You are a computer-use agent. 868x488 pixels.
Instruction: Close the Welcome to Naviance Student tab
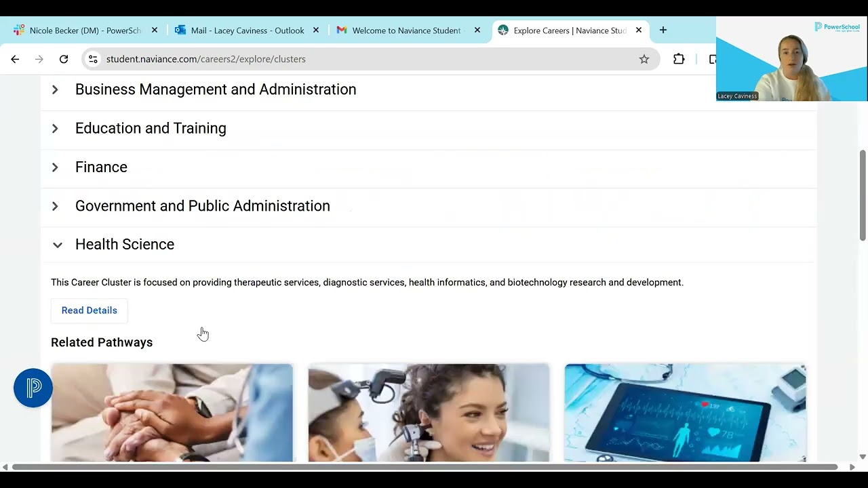tap(477, 30)
